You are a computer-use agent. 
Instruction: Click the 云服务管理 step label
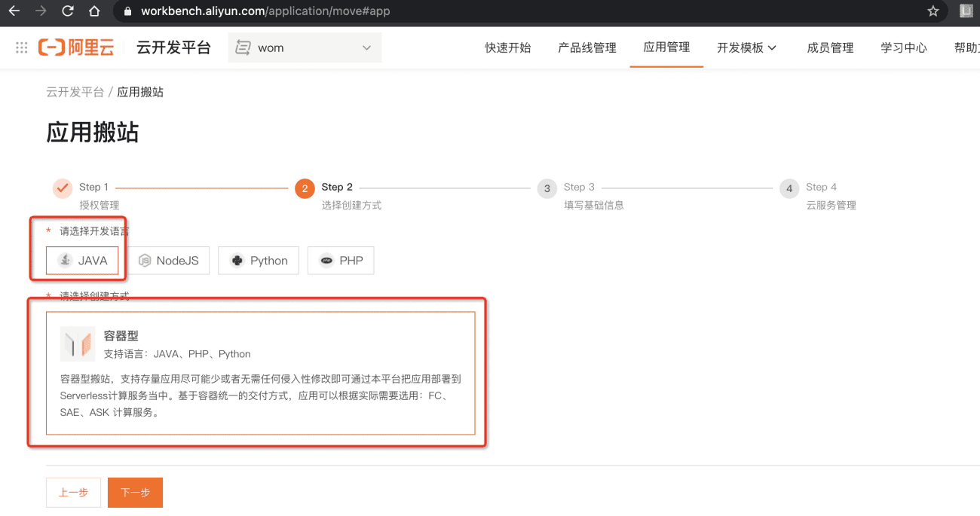pos(831,205)
